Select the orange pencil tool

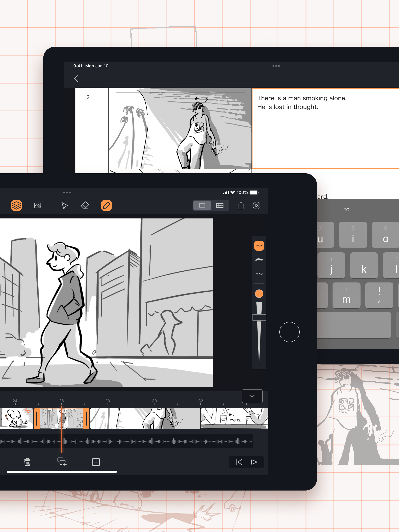coord(106,205)
